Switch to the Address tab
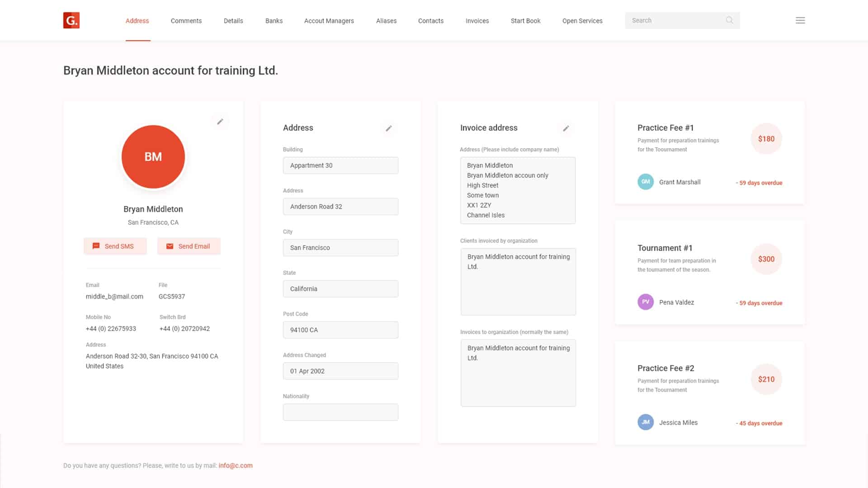The height and width of the screenshot is (488, 868). point(137,21)
